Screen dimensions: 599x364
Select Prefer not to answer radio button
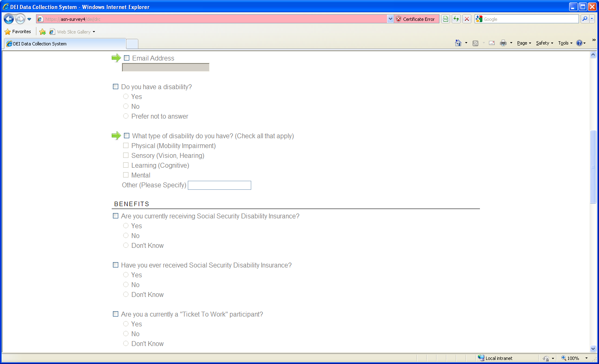pyautogui.click(x=126, y=116)
